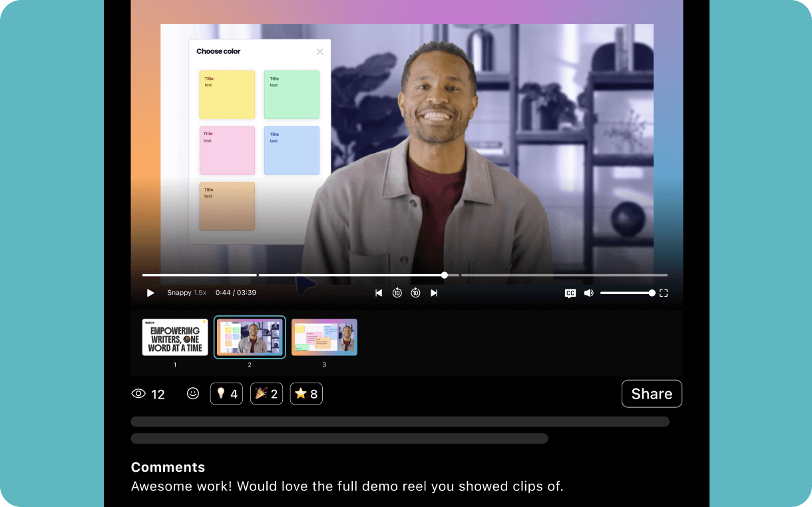812x507 pixels.
Task: Click the Share button
Action: pyautogui.click(x=652, y=394)
